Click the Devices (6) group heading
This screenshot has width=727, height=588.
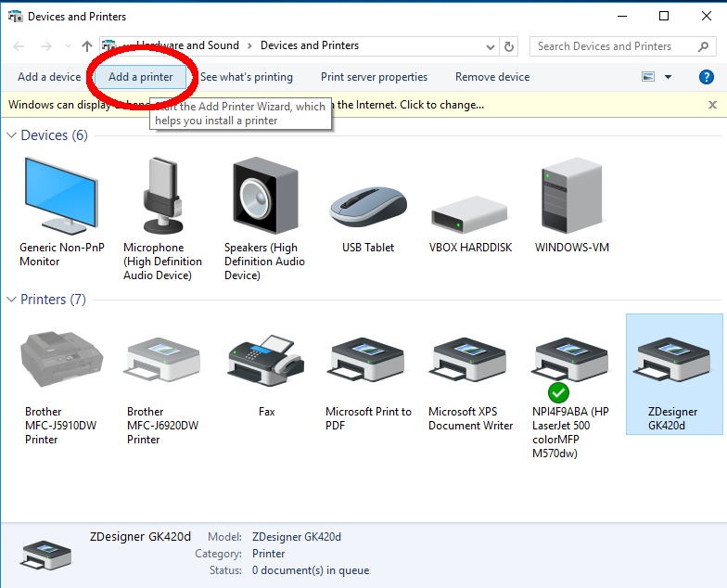tap(54, 135)
